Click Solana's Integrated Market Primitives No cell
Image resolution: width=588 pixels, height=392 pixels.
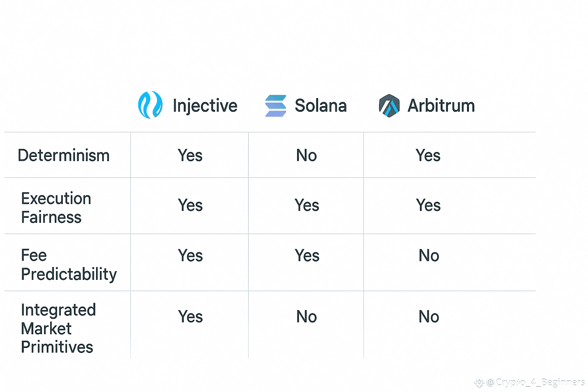[306, 317]
